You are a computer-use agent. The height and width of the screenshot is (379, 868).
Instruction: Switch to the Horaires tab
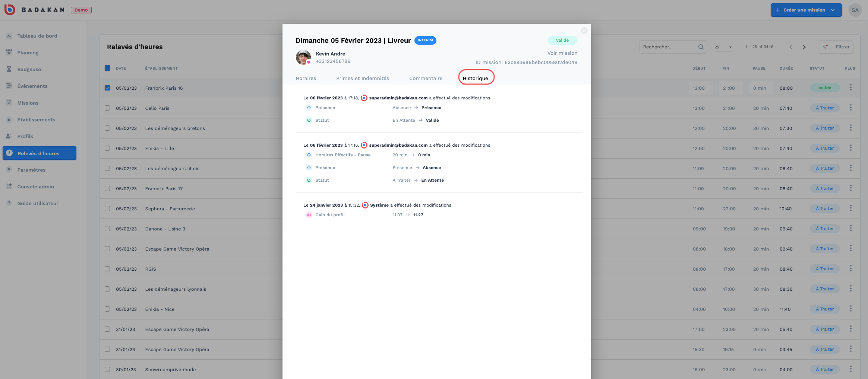pos(306,79)
